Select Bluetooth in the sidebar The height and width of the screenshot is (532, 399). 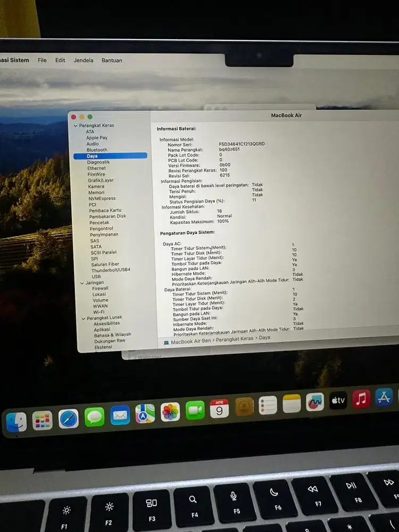[x=97, y=149]
